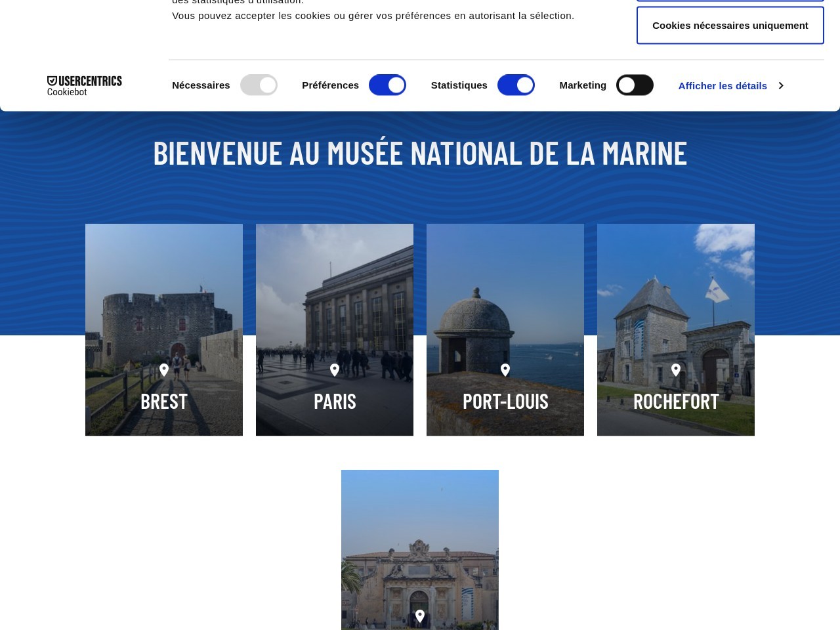Viewport: 840px width, 630px height.
Task: Click the Rochefort location pin icon
Action: point(676,370)
